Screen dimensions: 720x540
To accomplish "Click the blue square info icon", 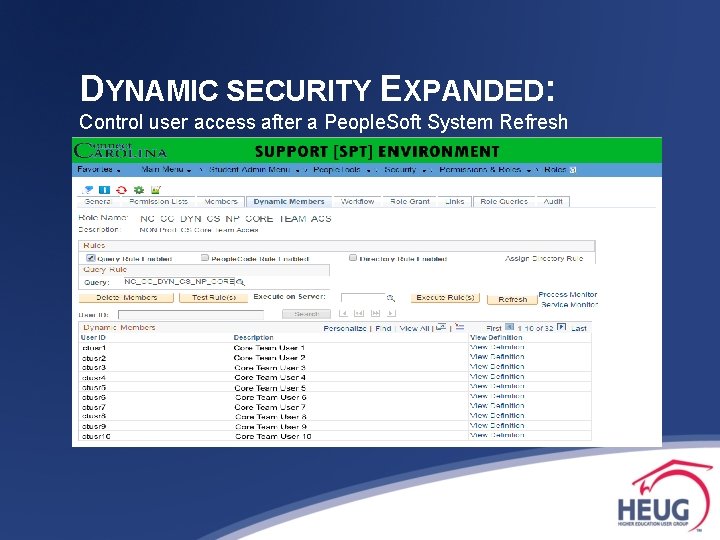I will 105,190.
